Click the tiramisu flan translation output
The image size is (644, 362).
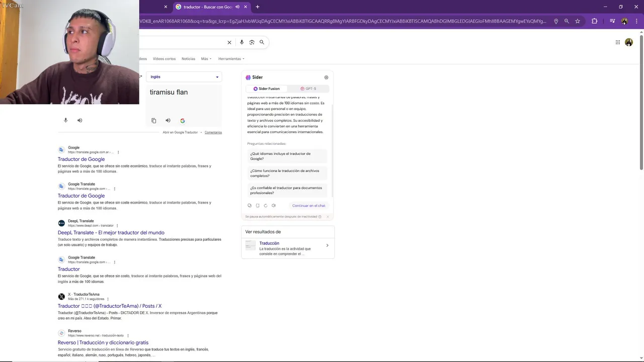pyautogui.click(x=169, y=92)
